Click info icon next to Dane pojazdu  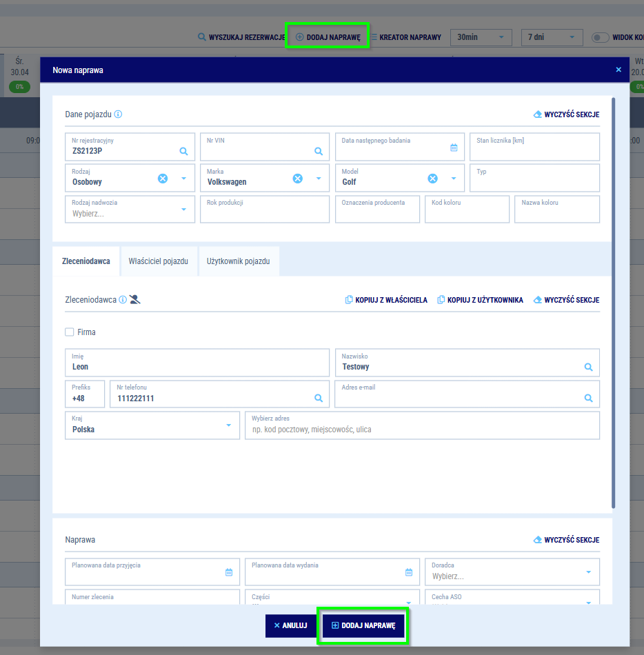tap(119, 114)
